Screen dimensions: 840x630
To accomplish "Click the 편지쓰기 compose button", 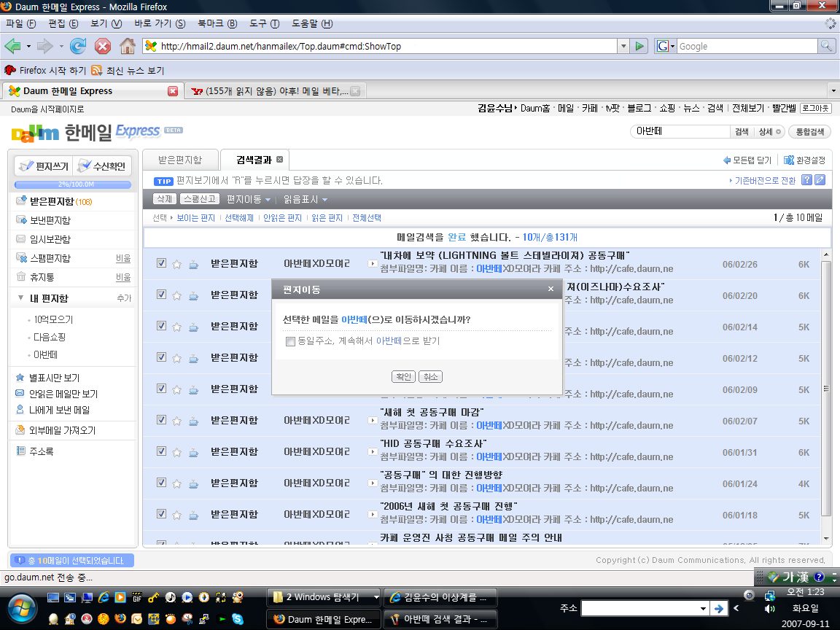I will (x=44, y=166).
